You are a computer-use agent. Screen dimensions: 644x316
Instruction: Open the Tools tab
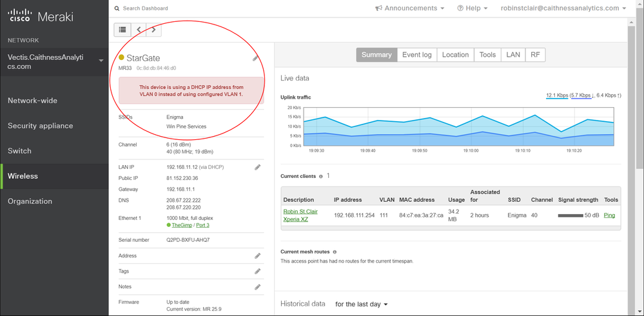pyautogui.click(x=487, y=55)
